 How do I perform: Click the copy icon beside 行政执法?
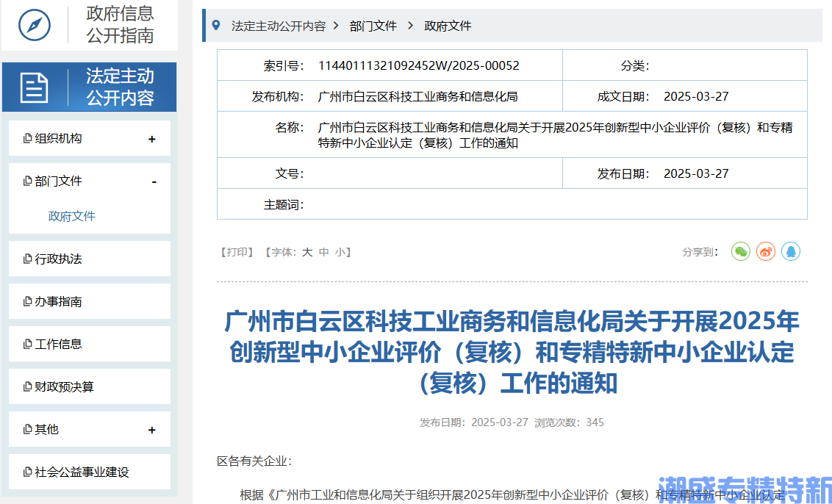point(28,259)
